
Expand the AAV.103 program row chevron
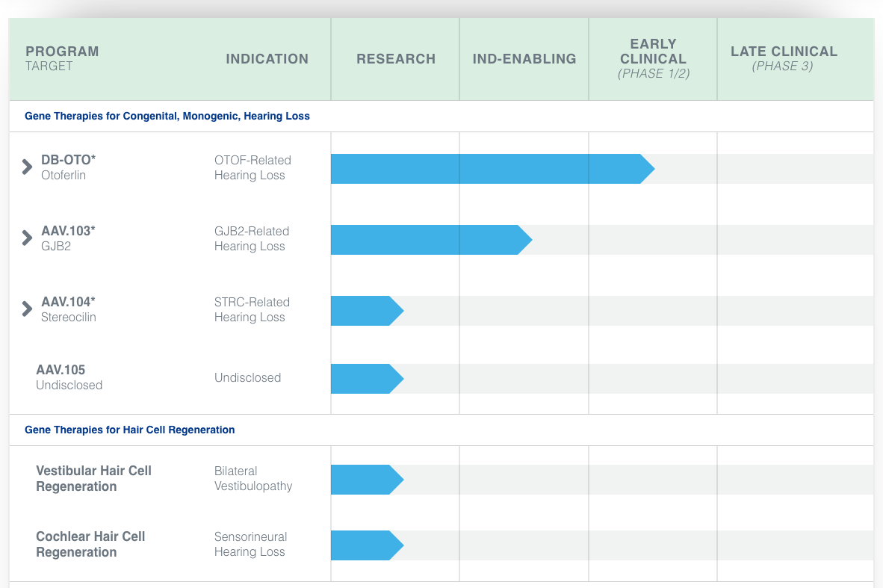pos(27,238)
